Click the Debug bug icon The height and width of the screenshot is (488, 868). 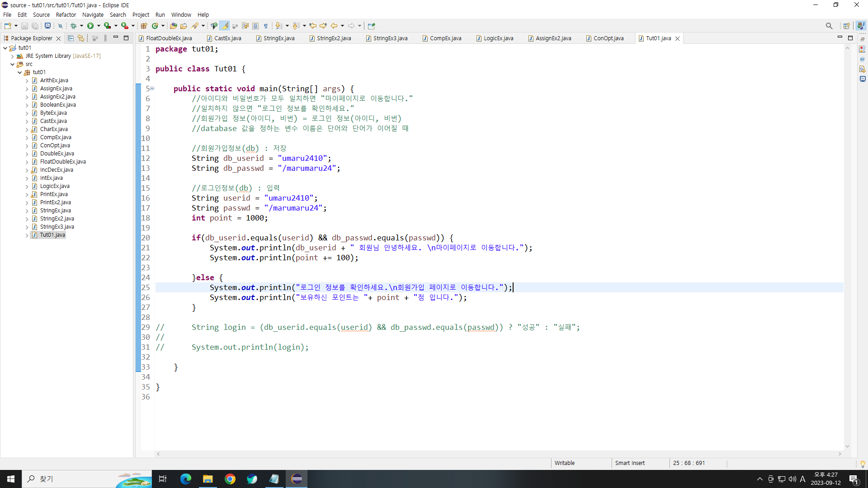(73, 26)
